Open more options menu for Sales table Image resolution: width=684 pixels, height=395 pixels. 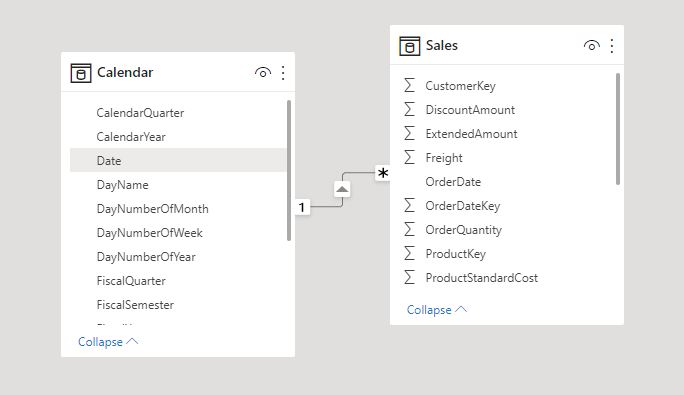(x=612, y=46)
